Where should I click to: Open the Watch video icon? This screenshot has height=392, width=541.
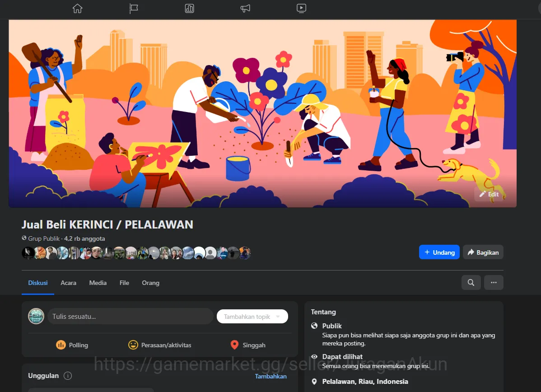pyautogui.click(x=301, y=8)
